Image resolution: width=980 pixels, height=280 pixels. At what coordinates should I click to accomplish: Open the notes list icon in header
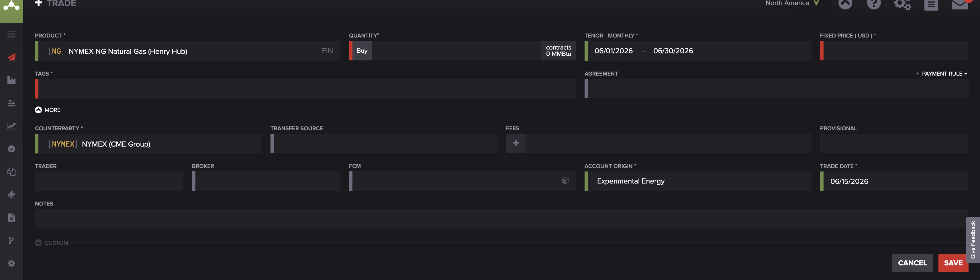click(931, 5)
